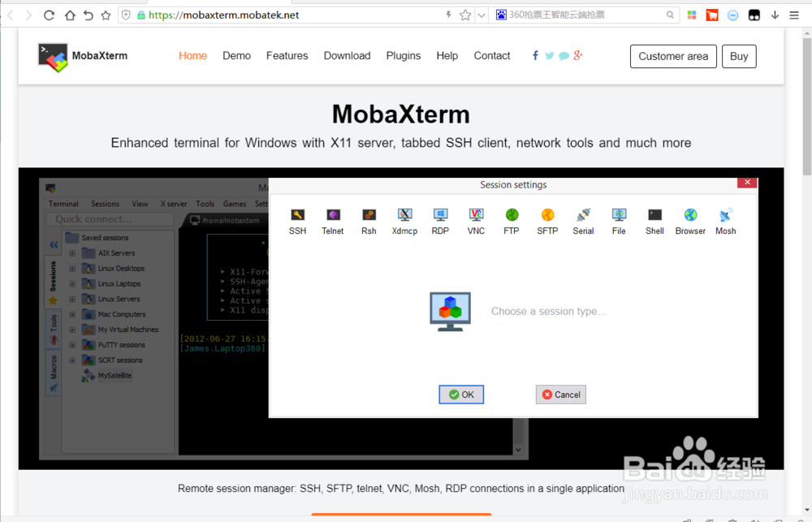Image resolution: width=812 pixels, height=522 pixels.
Task: Expand the Linux Servers folder
Action: (x=72, y=300)
